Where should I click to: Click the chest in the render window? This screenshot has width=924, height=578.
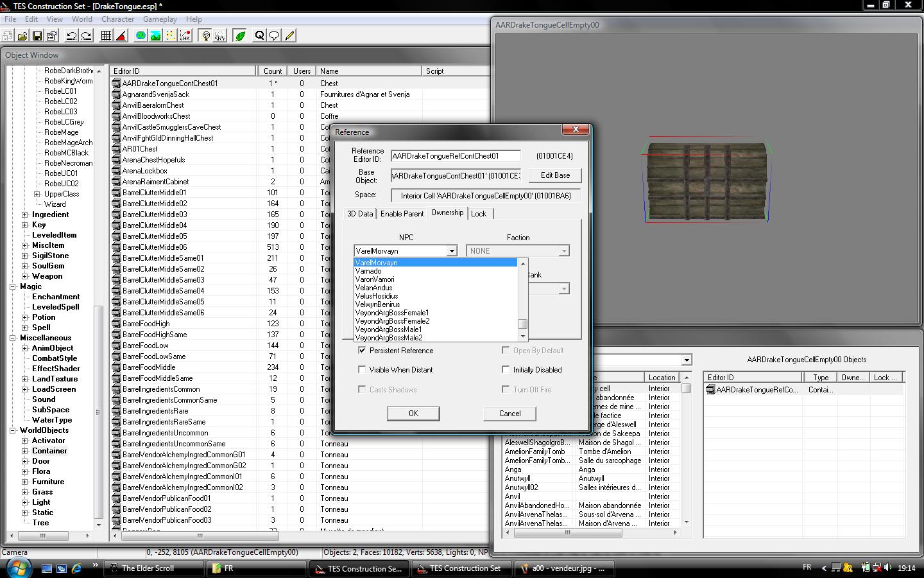tap(706, 181)
